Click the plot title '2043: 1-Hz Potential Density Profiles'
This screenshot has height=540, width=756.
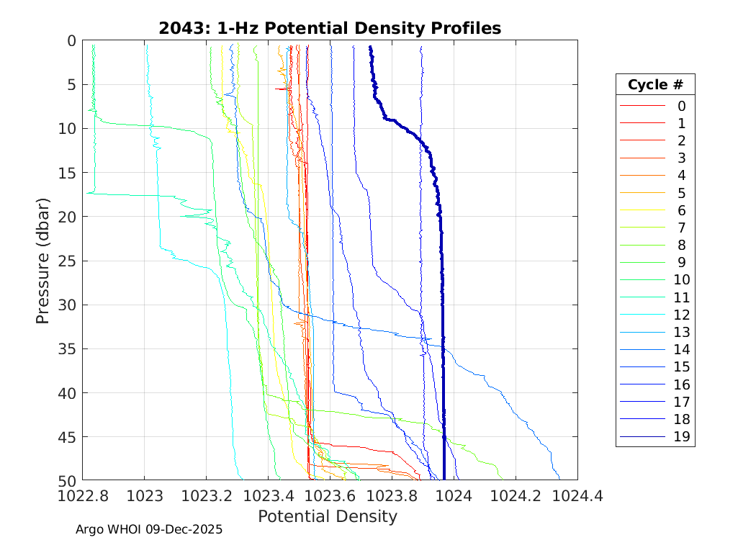click(x=330, y=28)
